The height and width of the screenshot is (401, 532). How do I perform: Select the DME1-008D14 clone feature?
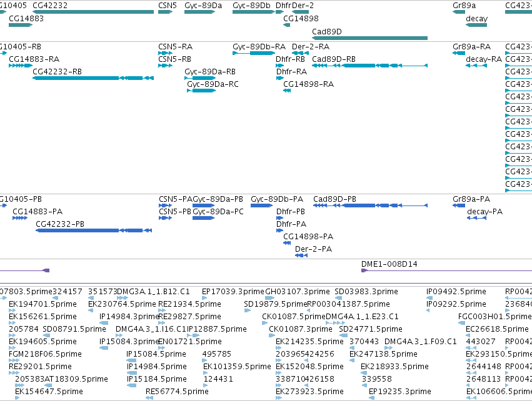point(446,270)
